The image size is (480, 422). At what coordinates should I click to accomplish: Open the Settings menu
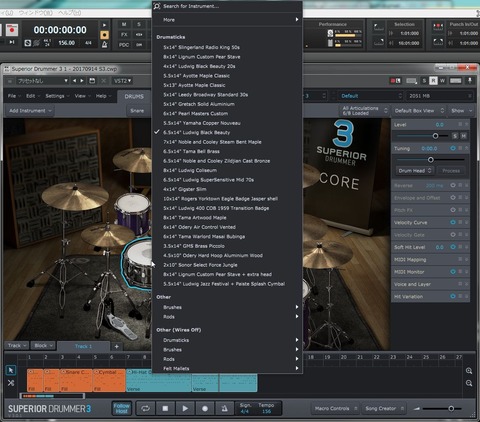(57, 96)
